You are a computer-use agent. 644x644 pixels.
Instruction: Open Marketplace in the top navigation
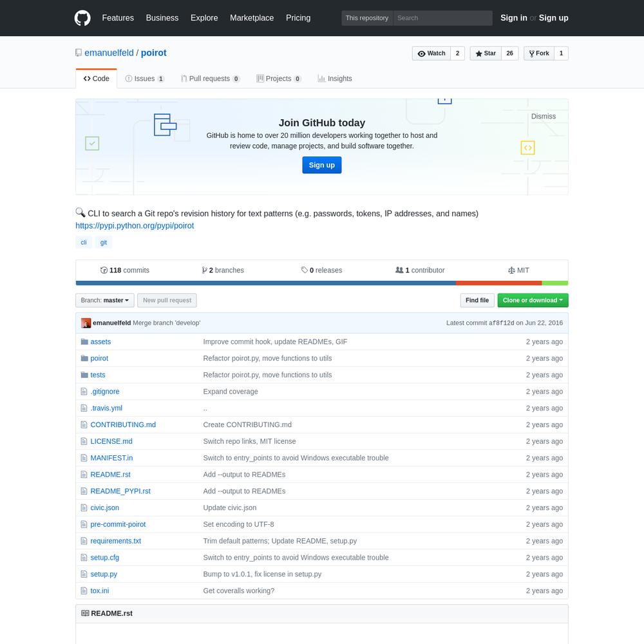252,18
